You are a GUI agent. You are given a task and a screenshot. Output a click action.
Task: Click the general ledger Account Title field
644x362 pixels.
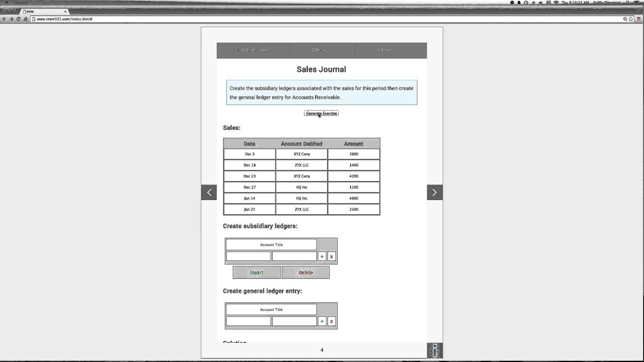click(271, 310)
